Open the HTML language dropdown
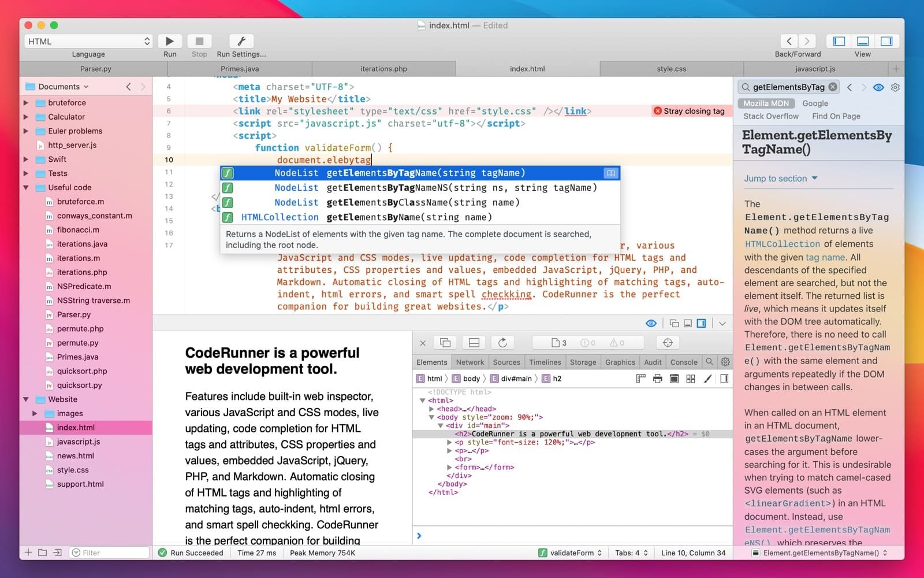 tap(88, 41)
